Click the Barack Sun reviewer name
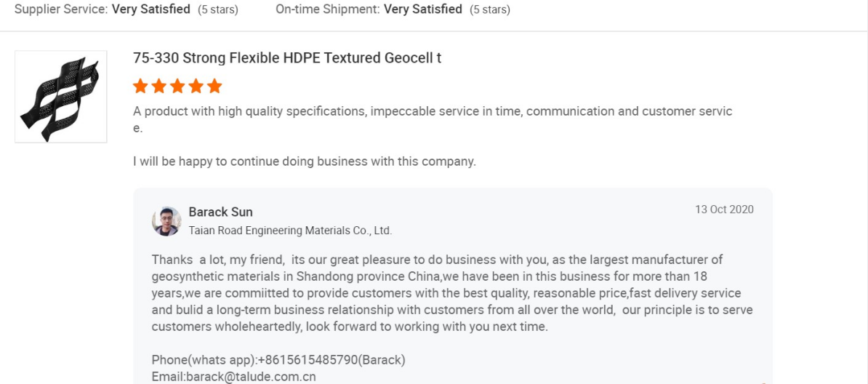This screenshot has height=384, width=868. [220, 212]
